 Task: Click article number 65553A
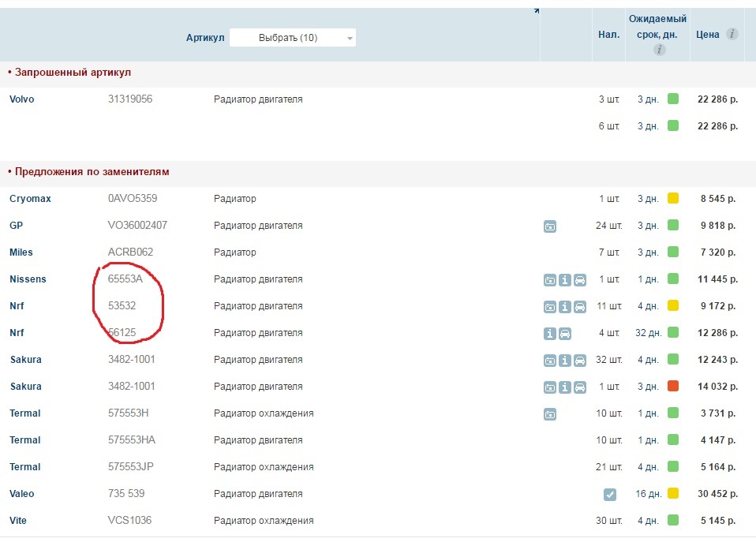(x=125, y=279)
